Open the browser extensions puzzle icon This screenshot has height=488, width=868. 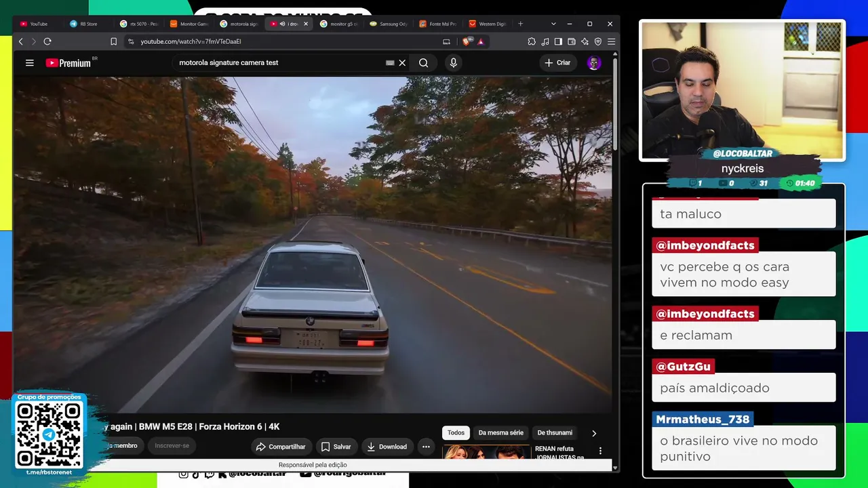532,41
